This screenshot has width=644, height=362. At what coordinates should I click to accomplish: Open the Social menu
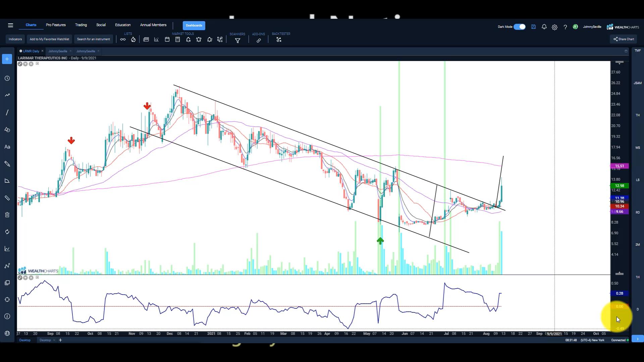[x=101, y=25]
